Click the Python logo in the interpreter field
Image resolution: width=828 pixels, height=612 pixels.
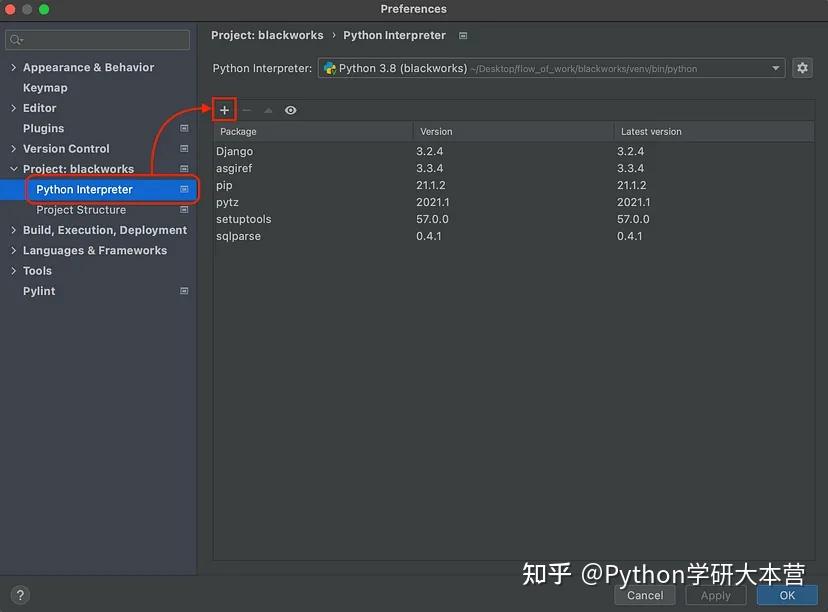330,67
